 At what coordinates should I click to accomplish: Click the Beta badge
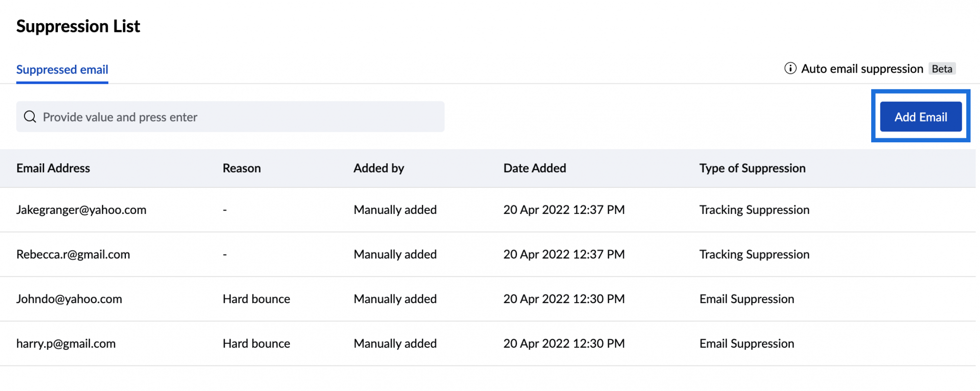[x=942, y=69]
